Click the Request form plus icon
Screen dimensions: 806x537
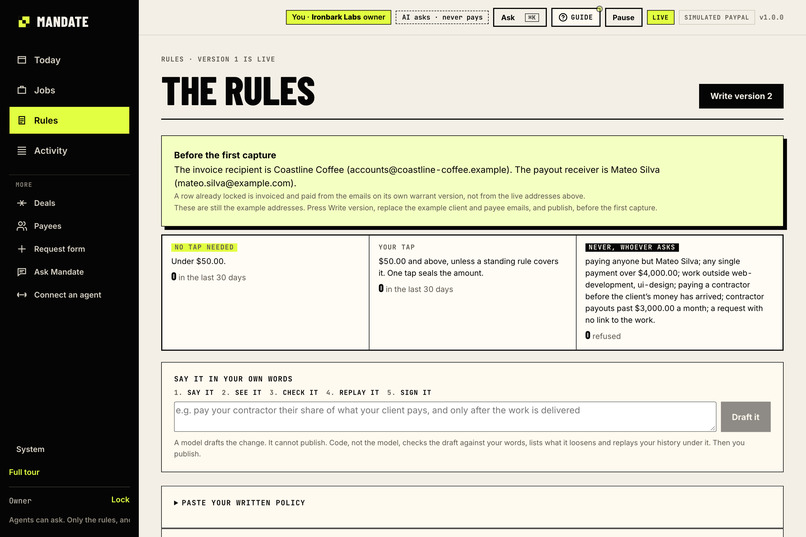(22, 249)
